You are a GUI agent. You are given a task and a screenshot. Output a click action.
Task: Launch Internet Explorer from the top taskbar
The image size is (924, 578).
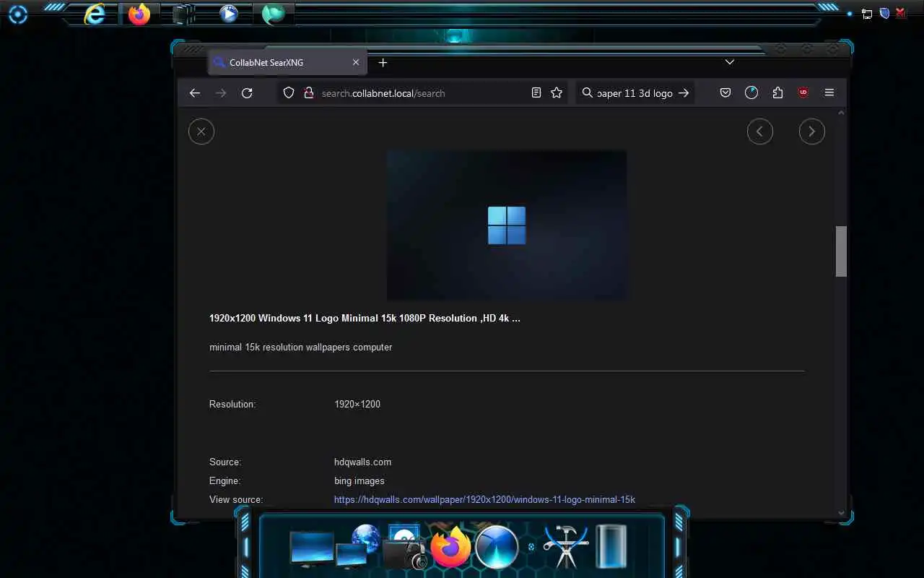[x=95, y=14]
